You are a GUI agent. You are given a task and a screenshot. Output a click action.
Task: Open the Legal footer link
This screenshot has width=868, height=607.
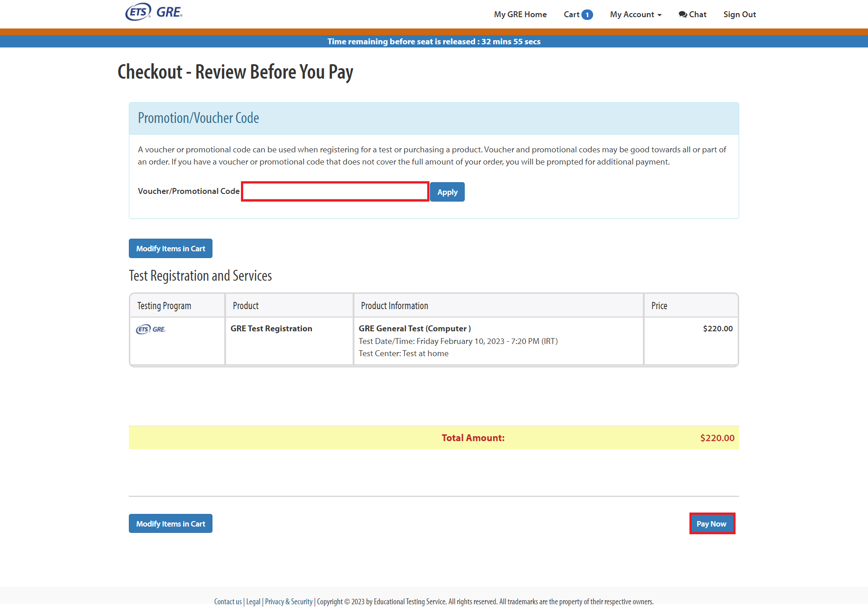tap(253, 602)
